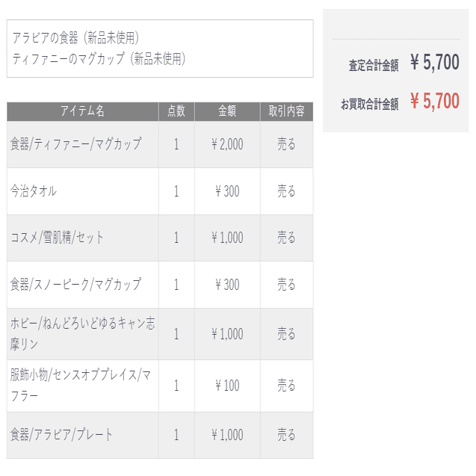Click the red お買取合計金額 ¥5,700 amount
476x476 pixels.
(x=435, y=101)
